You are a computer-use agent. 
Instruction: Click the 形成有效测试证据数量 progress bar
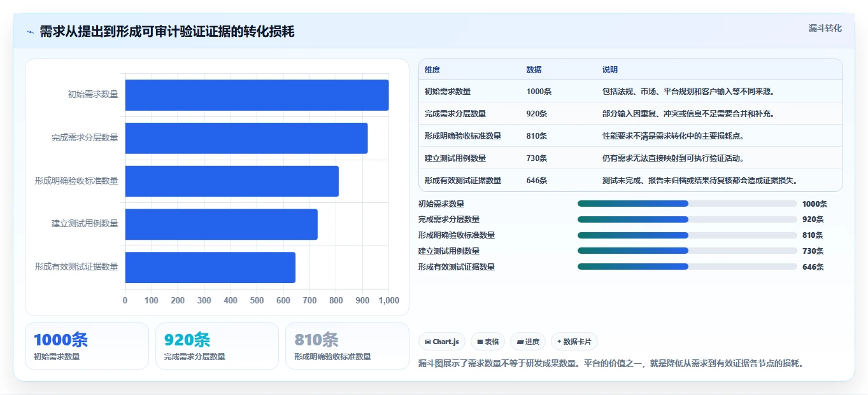click(x=687, y=267)
